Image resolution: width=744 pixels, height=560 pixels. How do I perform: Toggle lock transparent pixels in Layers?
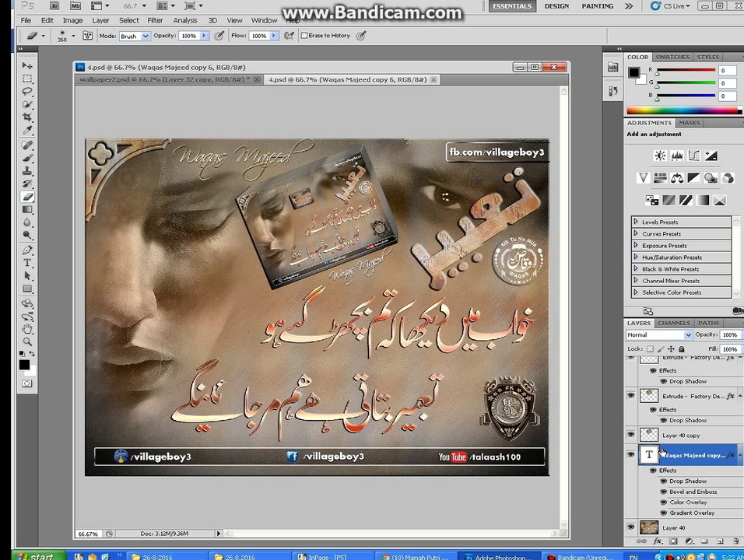(x=650, y=349)
